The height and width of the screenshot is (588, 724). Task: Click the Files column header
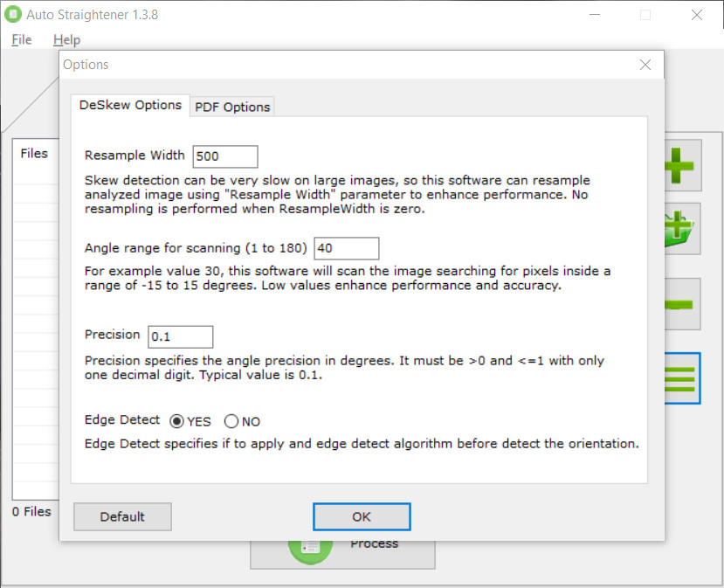tap(34, 154)
